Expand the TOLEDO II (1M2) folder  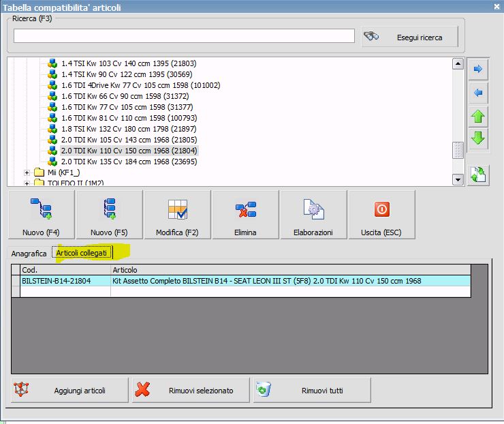[27, 183]
